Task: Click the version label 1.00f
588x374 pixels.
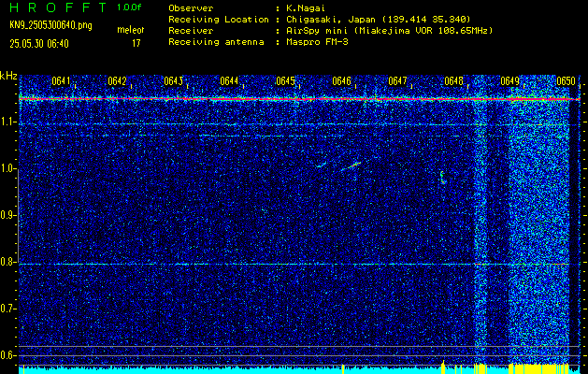Action: point(131,7)
